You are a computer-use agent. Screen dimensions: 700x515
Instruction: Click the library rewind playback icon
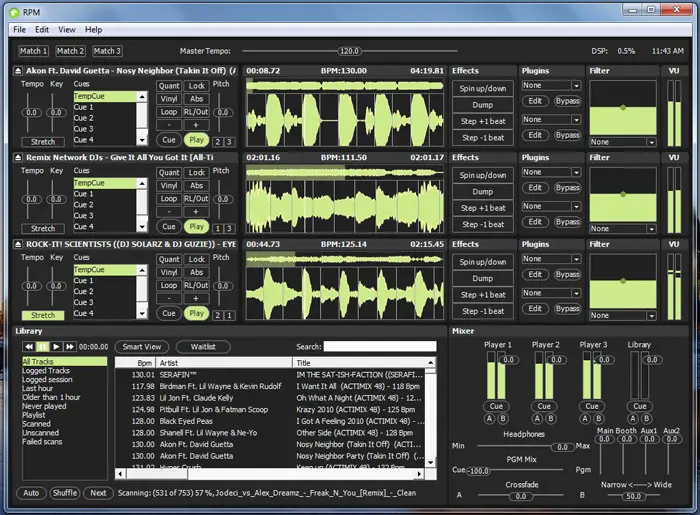(x=30, y=346)
